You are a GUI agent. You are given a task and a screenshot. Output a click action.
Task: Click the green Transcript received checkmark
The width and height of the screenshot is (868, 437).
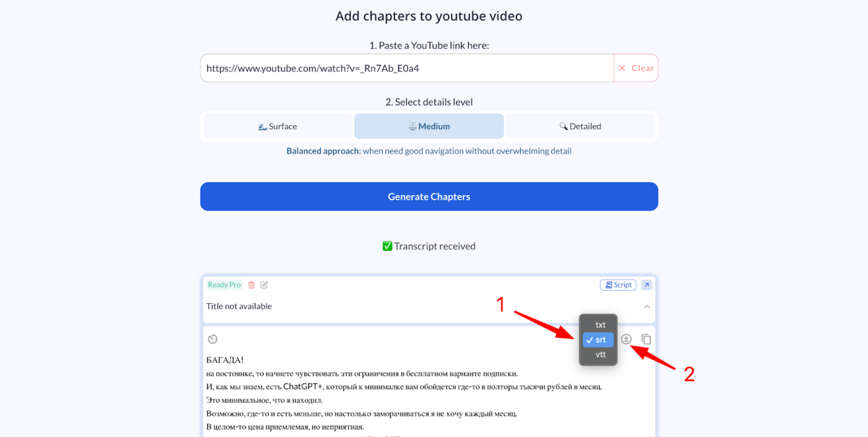[x=387, y=245]
